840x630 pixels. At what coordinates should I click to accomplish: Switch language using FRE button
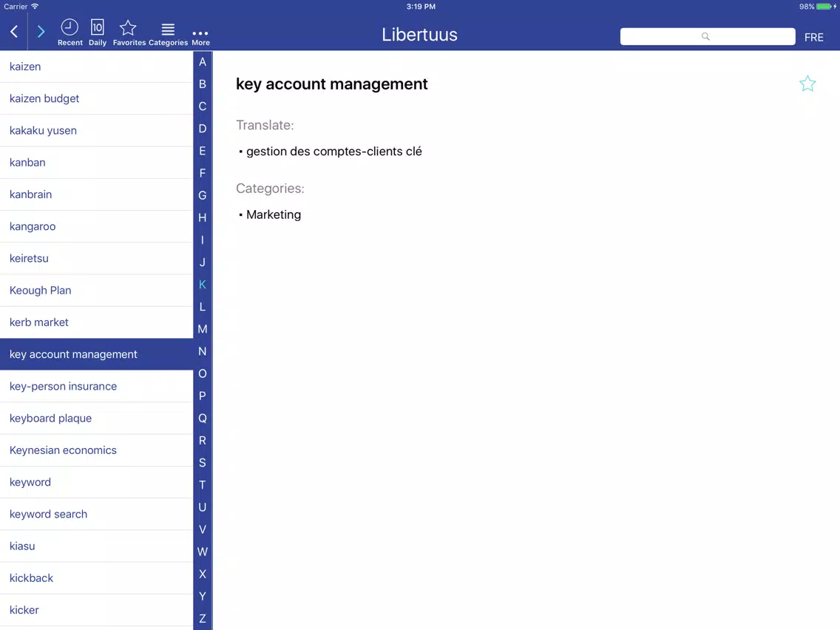tap(813, 38)
